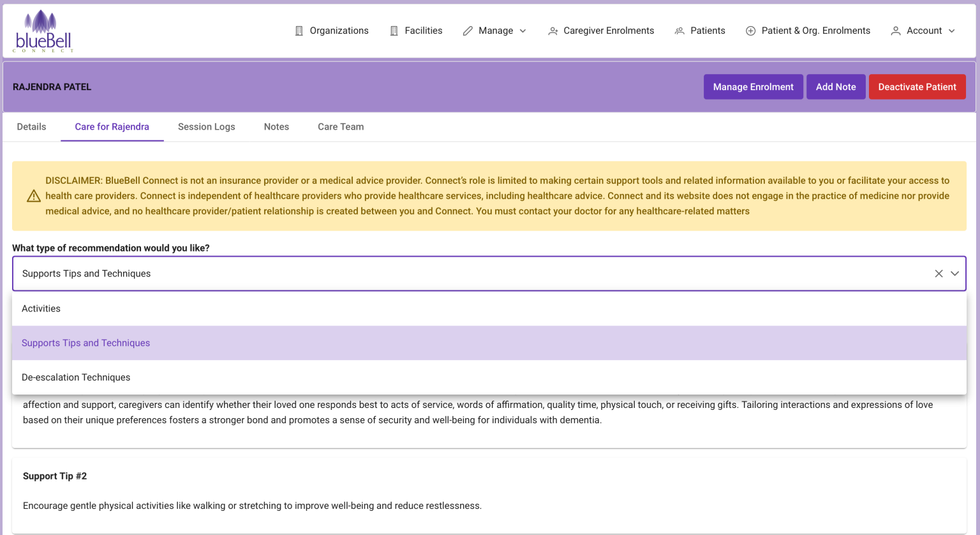Collapse the recommendation type dropdown arrow

tap(954, 273)
